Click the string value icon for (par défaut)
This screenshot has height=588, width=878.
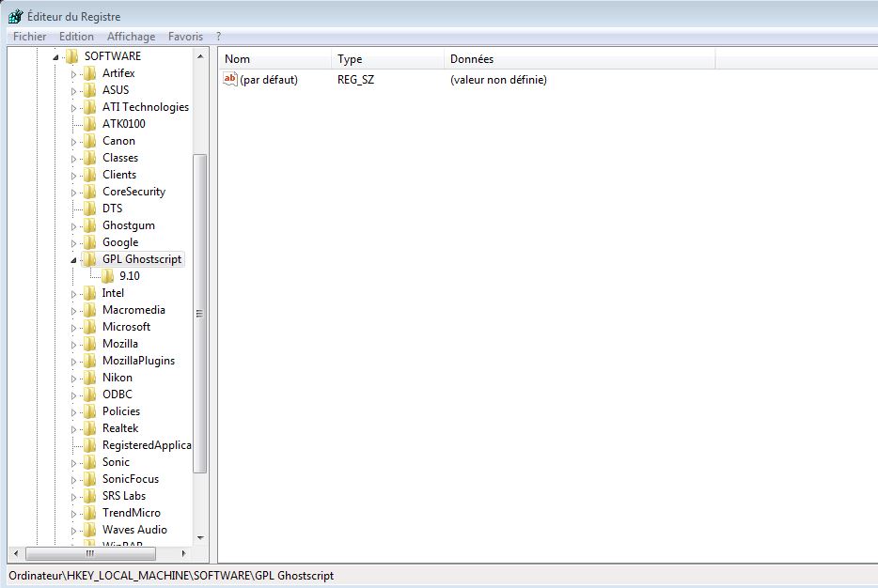click(x=230, y=79)
